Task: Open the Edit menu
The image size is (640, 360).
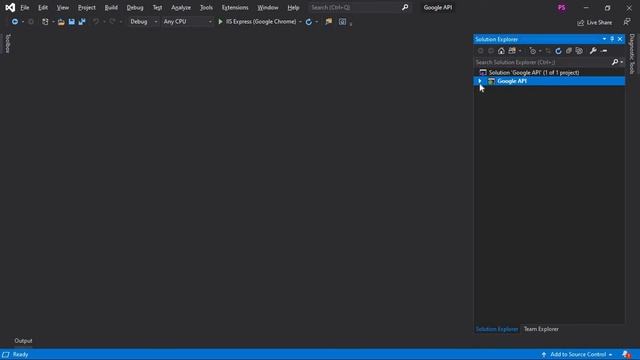Action: click(x=43, y=7)
